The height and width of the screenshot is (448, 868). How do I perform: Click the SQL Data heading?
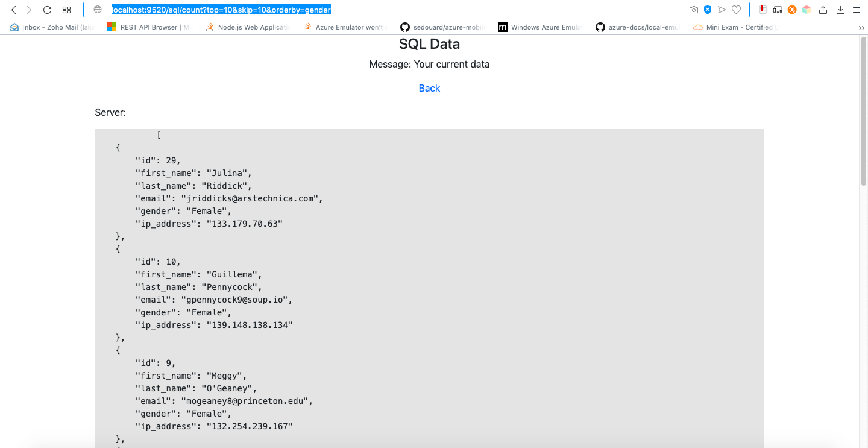(429, 44)
